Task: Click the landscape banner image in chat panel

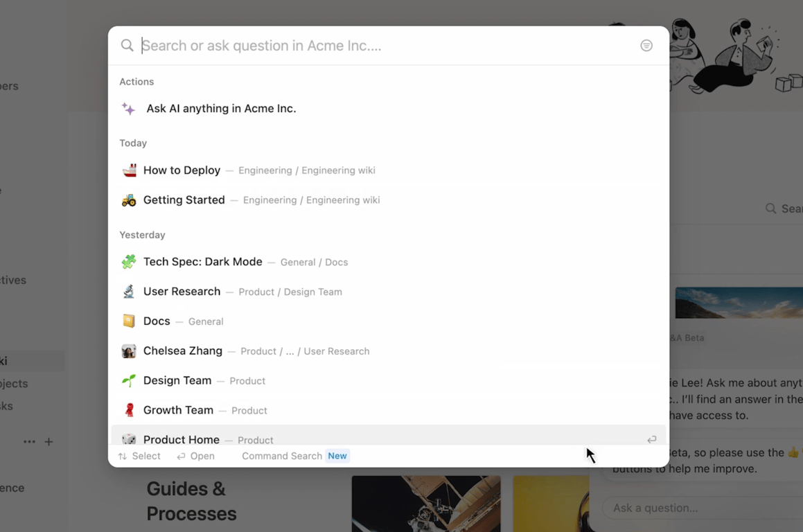Action: click(739, 303)
